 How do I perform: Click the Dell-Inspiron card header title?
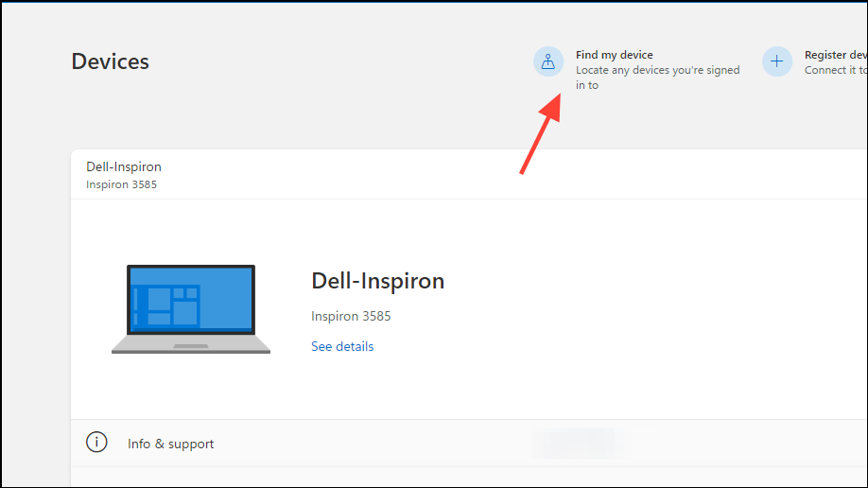[124, 166]
